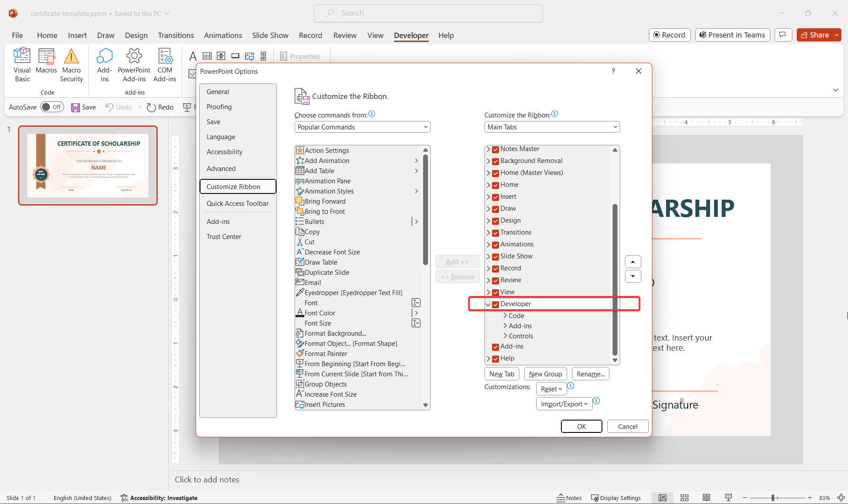
Task: Click the Rename button for selected tab
Action: coord(590,373)
